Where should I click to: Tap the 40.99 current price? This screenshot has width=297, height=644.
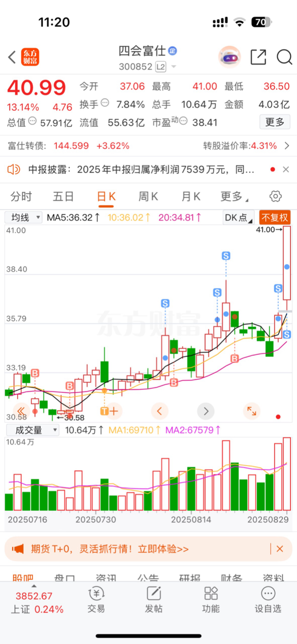37,88
